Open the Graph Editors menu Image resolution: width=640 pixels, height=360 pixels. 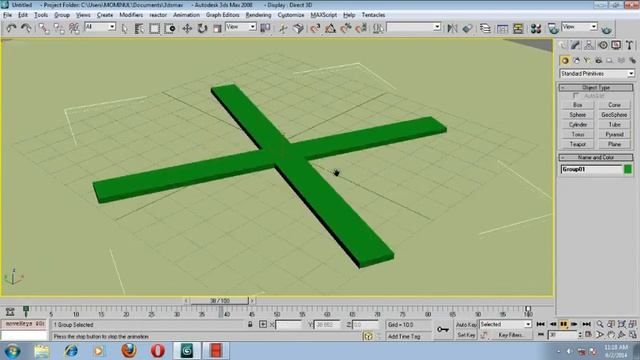(222, 15)
